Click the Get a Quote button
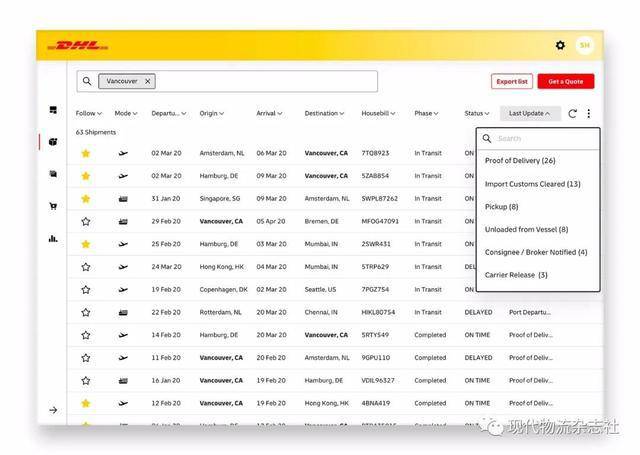This screenshot has width=640, height=455. 566,82
